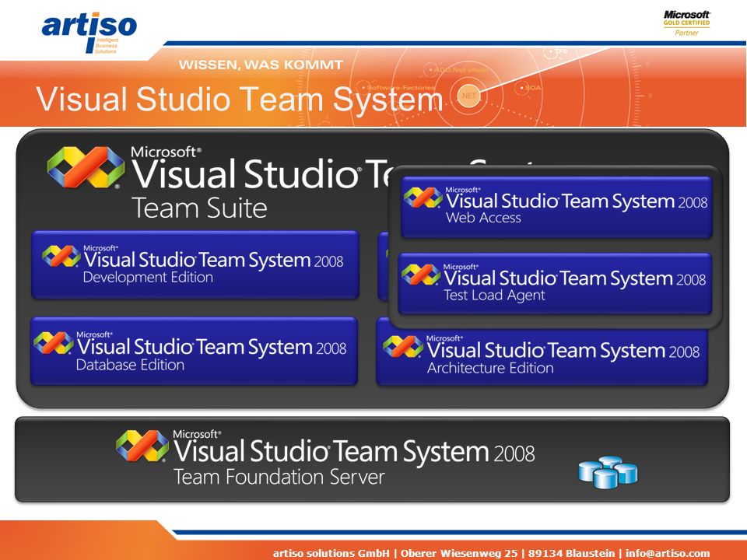Click the 'Development Edition' subtitle text
Viewport: 747px width, 560px height.
[x=148, y=277]
